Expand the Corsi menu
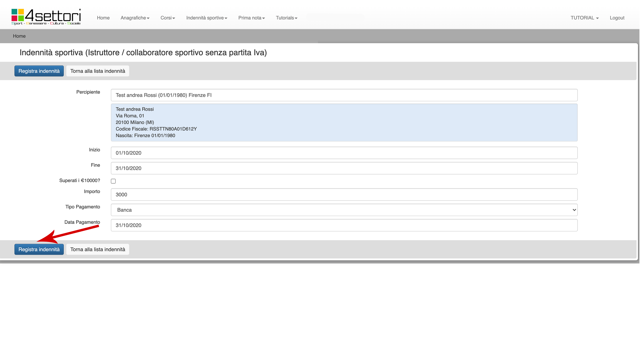 click(168, 18)
